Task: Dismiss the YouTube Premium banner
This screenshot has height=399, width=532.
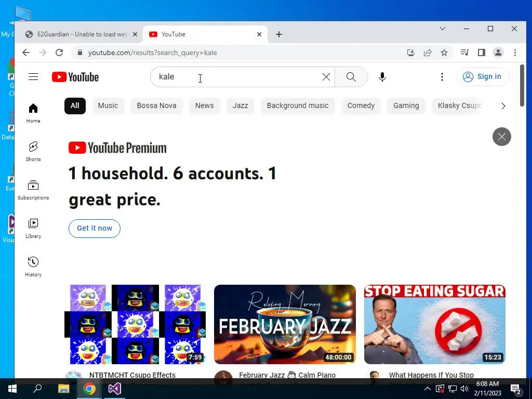Action: click(501, 137)
